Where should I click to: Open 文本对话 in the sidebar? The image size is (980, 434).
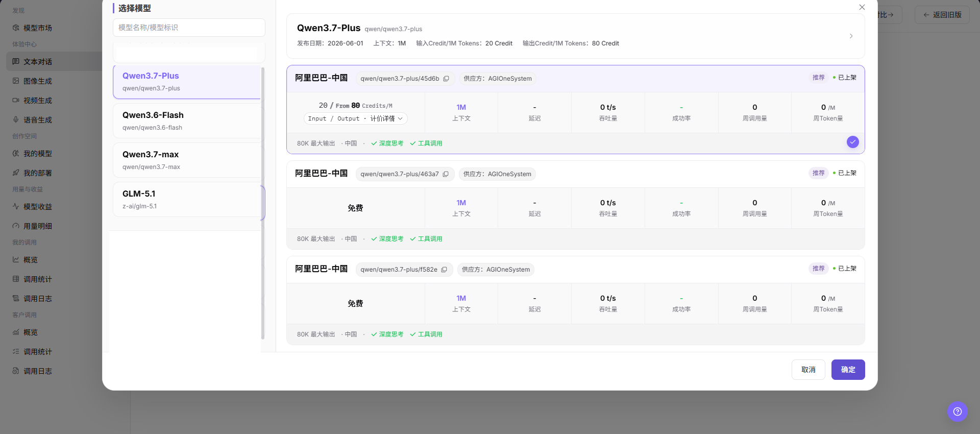pyautogui.click(x=54, y=62)
